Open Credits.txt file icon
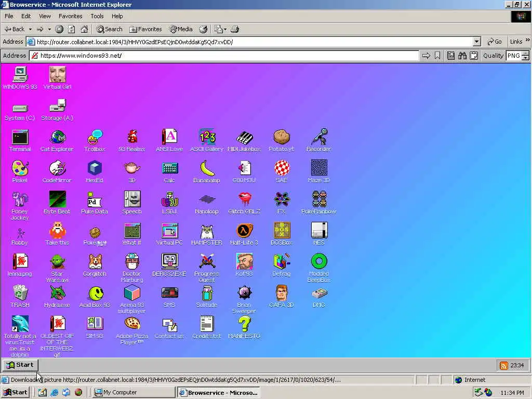This screenshot has height=399, width=532. (207, 328)
